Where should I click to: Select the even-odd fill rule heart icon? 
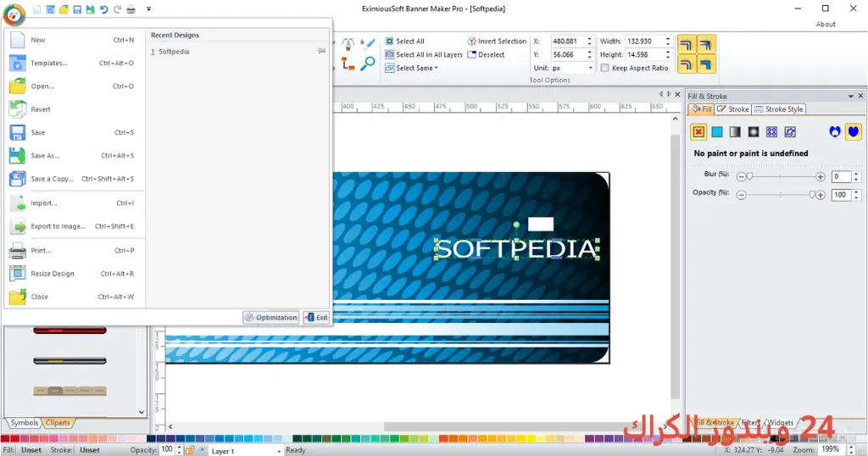pyautogui.click(x=835, y=131)
